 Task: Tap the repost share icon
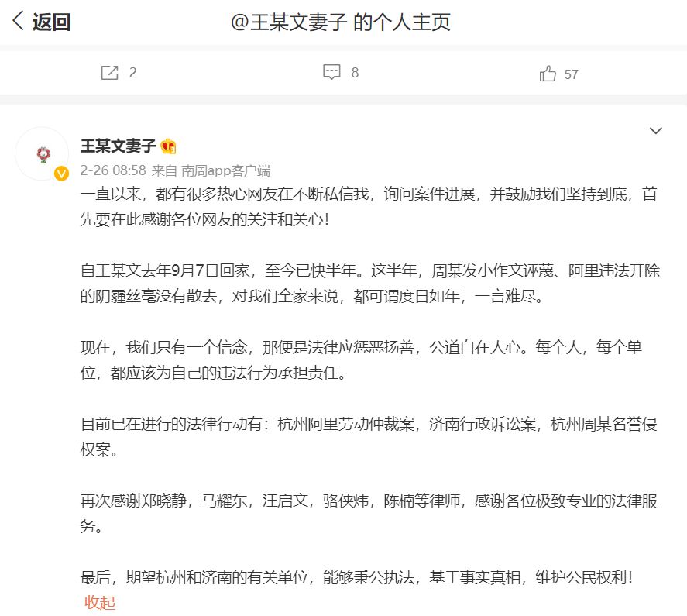(109, 72)
